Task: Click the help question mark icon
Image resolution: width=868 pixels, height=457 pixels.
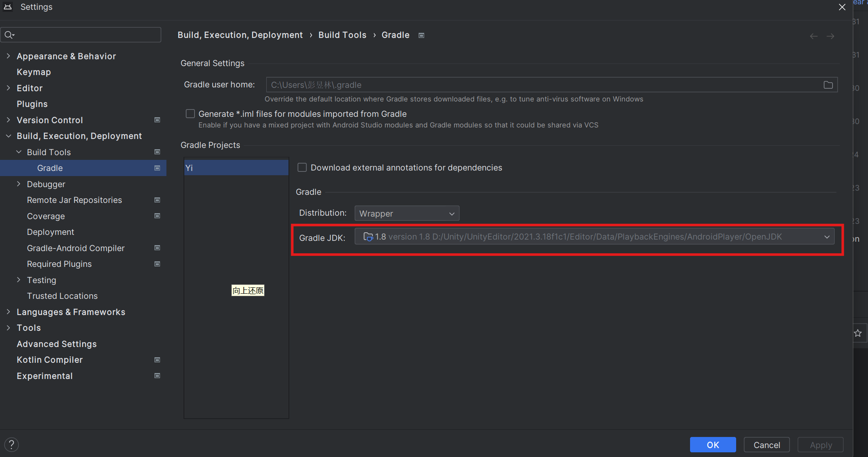Action: click(x=12, y=444)
